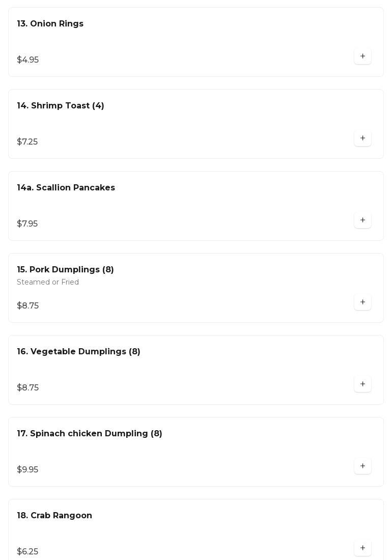Add Crab Rangoon via plus icon
Image resolution: width=392 pixels, height=560 pixels.
click(362, 548)
